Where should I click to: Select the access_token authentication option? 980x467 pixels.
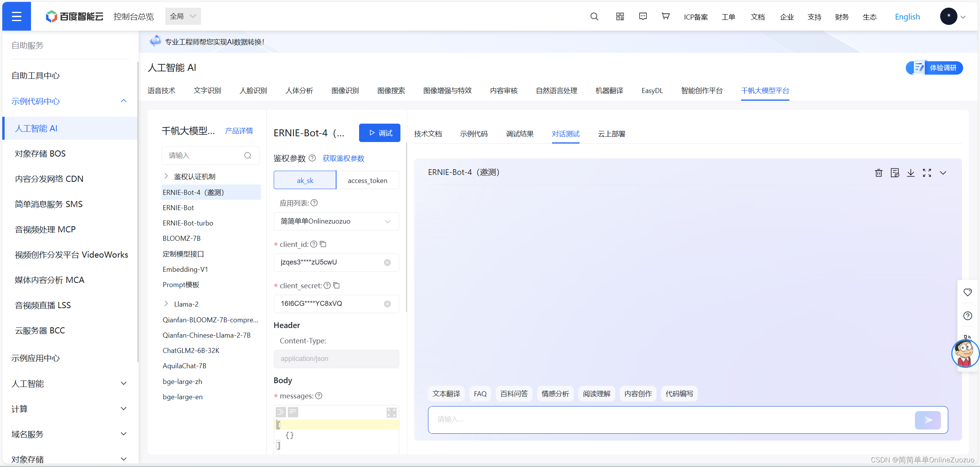click(x=367, y=180)
